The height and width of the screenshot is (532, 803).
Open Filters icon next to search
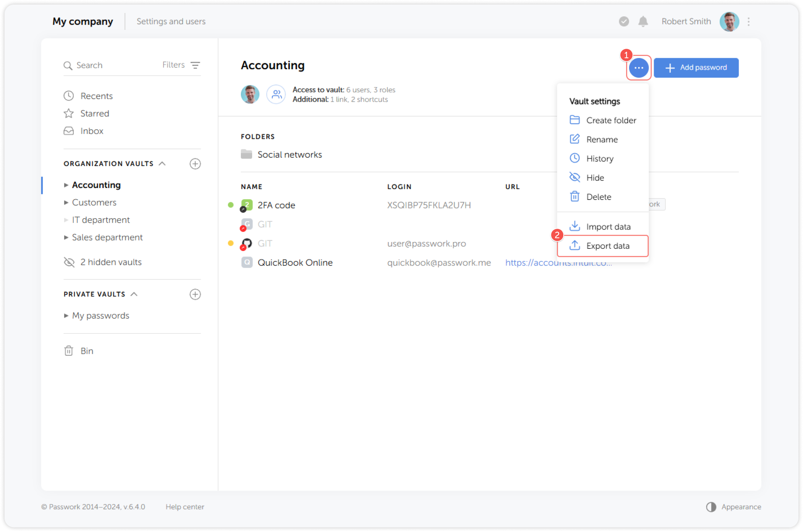coord(195,65)
